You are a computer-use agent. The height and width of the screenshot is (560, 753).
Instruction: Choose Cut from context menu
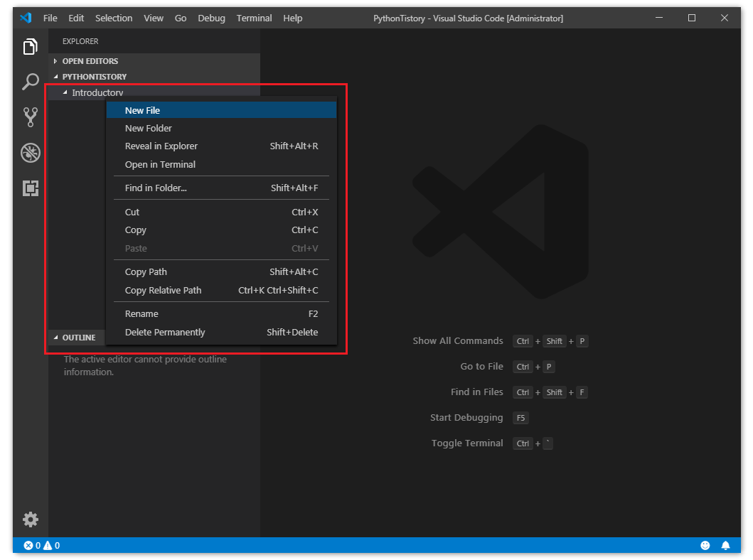(x=221, y=212)
